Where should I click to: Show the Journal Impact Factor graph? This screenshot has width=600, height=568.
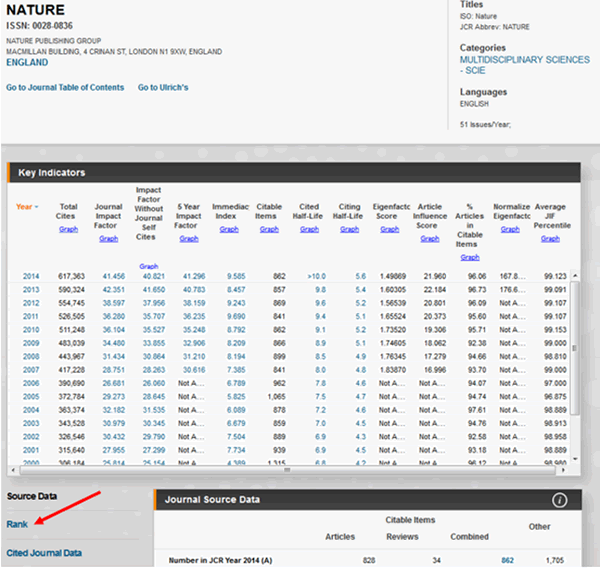[x=108, y=239]
